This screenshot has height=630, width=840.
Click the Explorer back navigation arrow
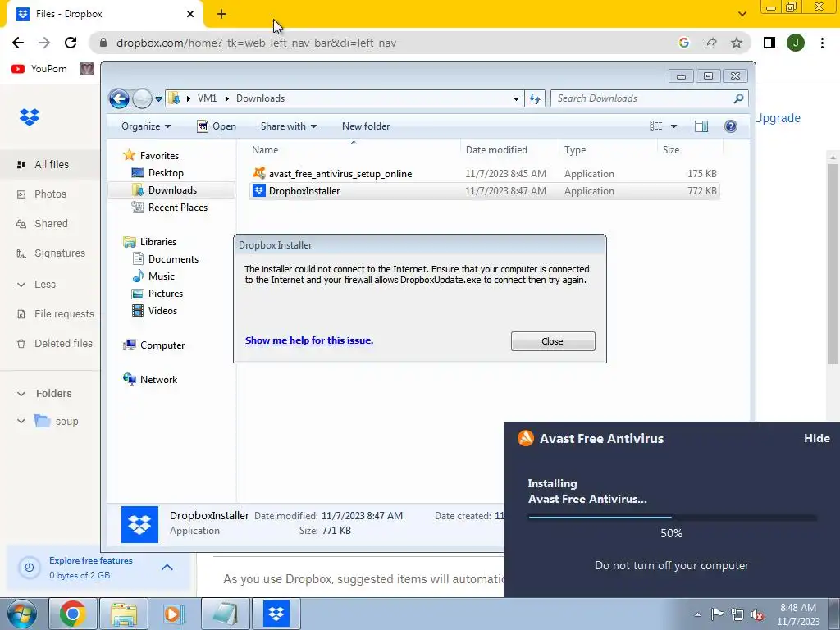[119, 98]
